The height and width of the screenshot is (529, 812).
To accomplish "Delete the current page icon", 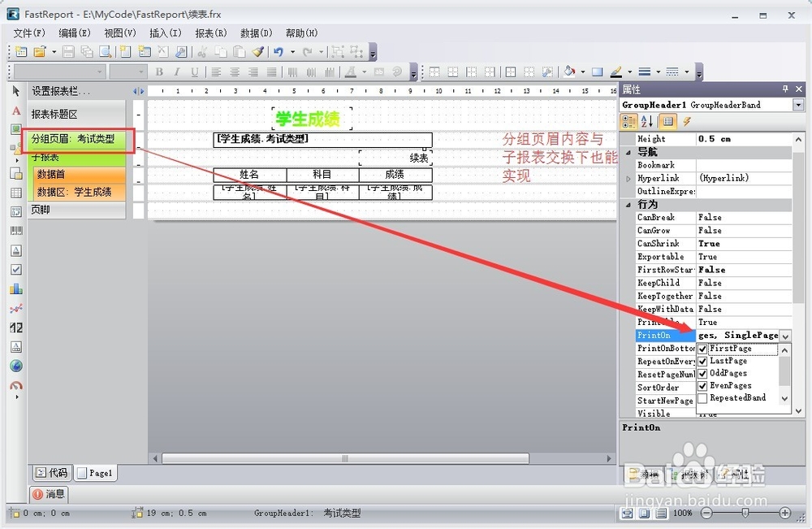I will pyautogui.click(x=162, y=51).
